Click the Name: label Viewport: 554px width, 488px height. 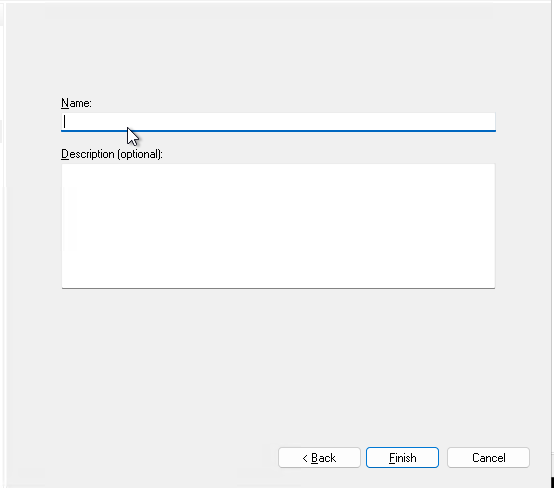(x=76, y=103)
